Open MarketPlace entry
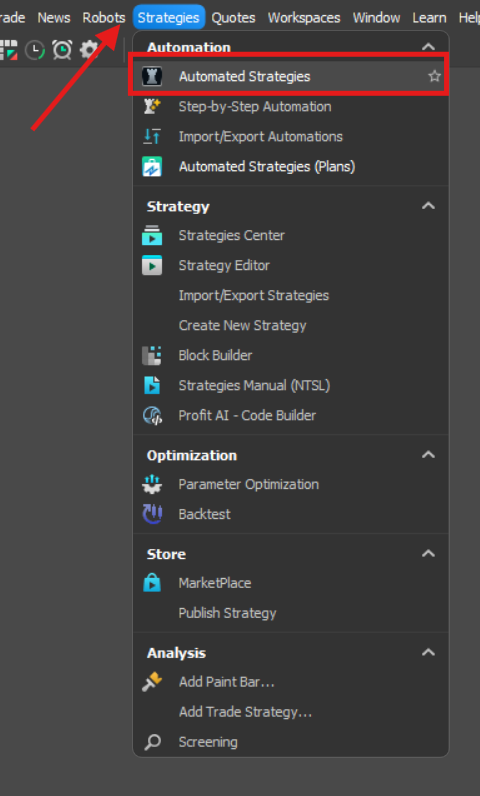The height and width of the screenshot is (796, 480). tap(291, 583)
